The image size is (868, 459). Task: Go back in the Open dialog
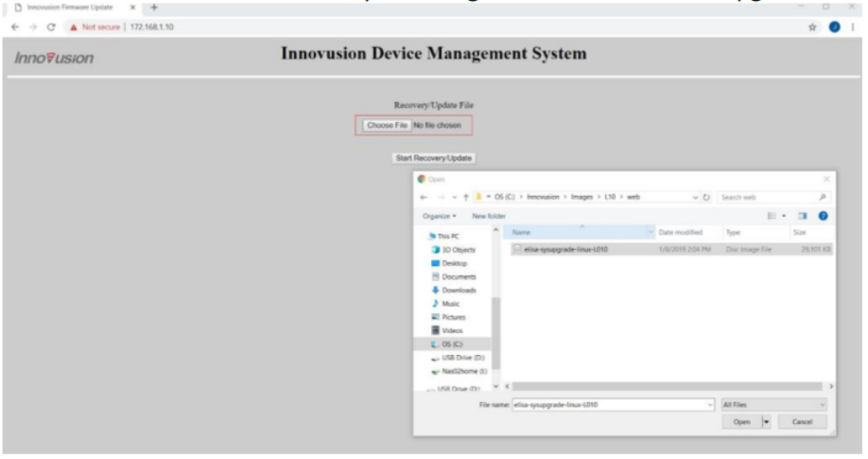(x=424, y=197)
